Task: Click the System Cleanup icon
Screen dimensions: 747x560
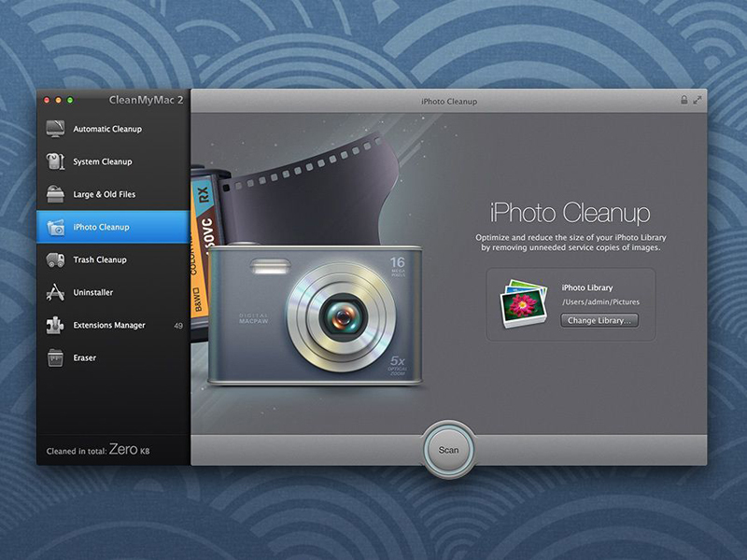Action: [x=55, y=161]
